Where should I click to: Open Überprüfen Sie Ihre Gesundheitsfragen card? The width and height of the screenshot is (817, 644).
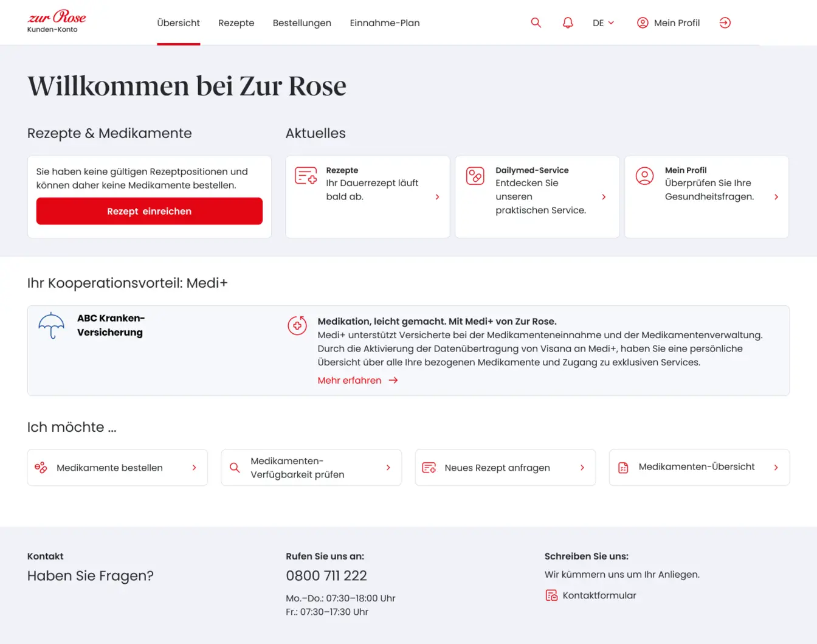(x=707, y=196)
